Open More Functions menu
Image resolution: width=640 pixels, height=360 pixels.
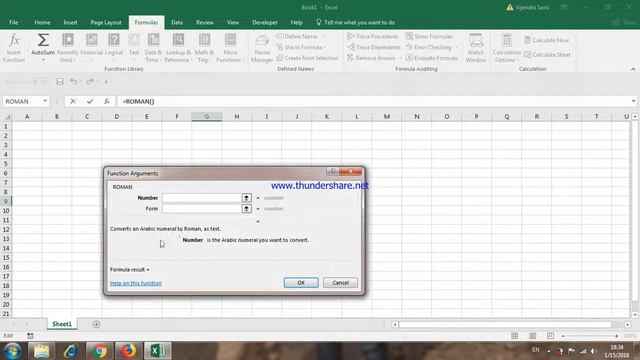230,48
